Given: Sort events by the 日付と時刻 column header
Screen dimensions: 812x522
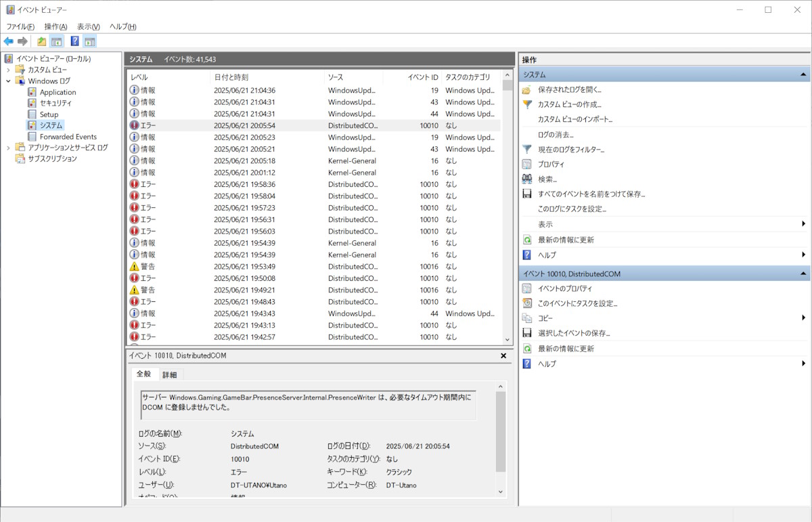Looking at the screenshot, I should tap(267, 77).
